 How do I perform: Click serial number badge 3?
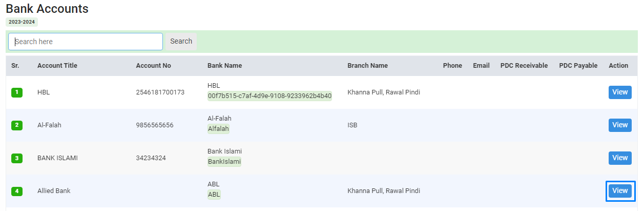tap(16, 158)
